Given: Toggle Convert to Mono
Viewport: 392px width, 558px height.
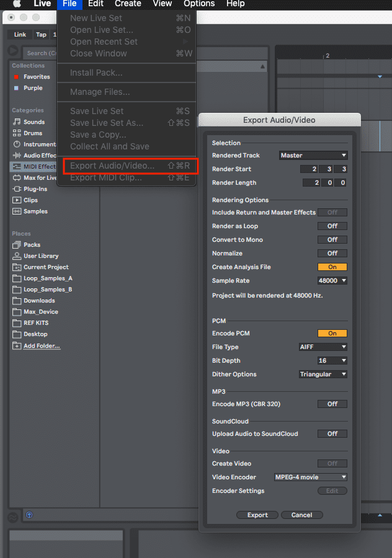Looking at the screenshot, I should click(332, 239).
